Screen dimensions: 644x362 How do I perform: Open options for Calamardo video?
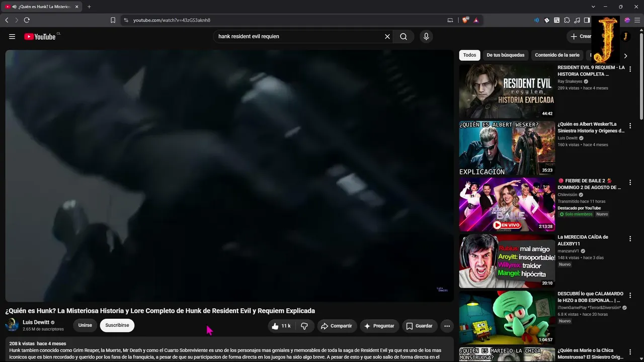pyautogui.click(x=630, y=296)
